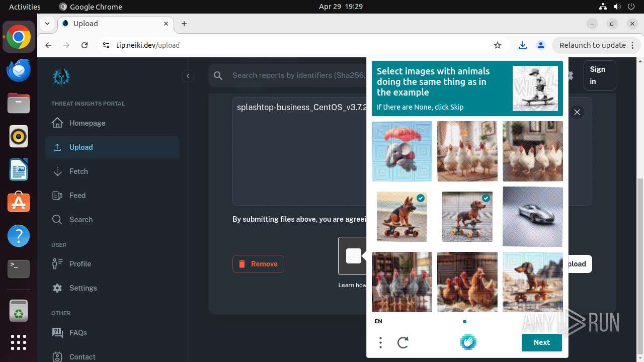This screenshot has width=644, height=362.
Task: Open Thunderbird from the dock
Action: pyautogui.click(x=19, y=70)
